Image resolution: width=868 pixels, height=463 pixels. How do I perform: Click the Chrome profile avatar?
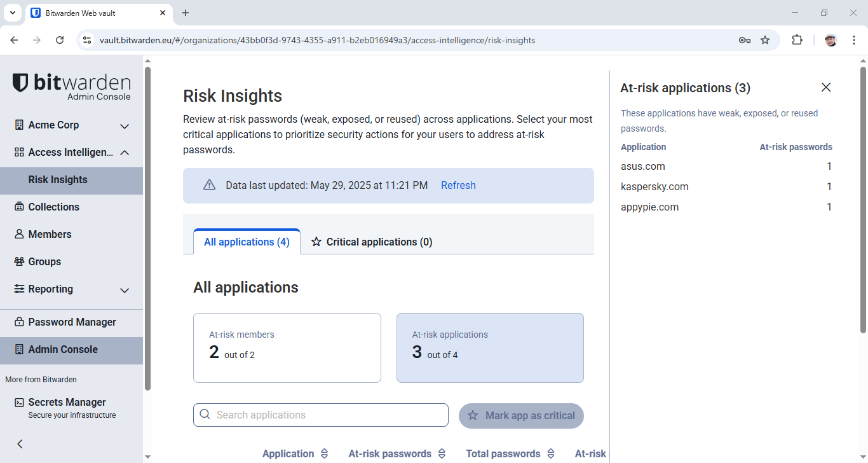click(831, 40)
